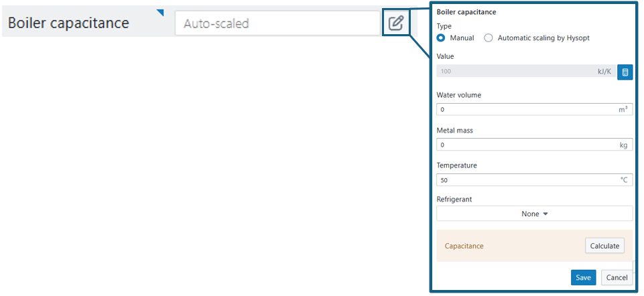Screen dimensions: 644x296
Task: Click the m³ unit in Water volume
Action: 623,109
